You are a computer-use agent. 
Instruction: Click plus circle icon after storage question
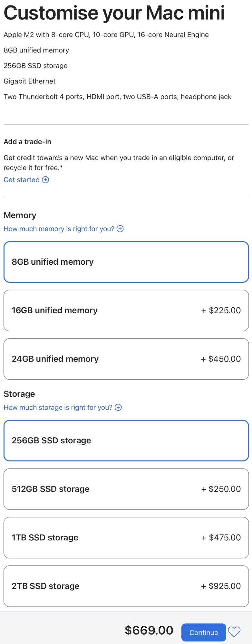[x=118, y=407]
